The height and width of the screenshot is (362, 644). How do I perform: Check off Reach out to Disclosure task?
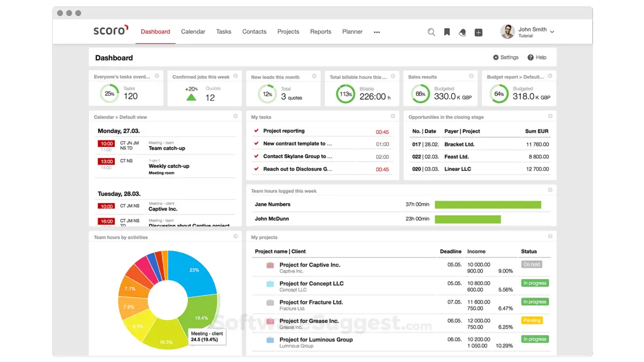[257, 169]
